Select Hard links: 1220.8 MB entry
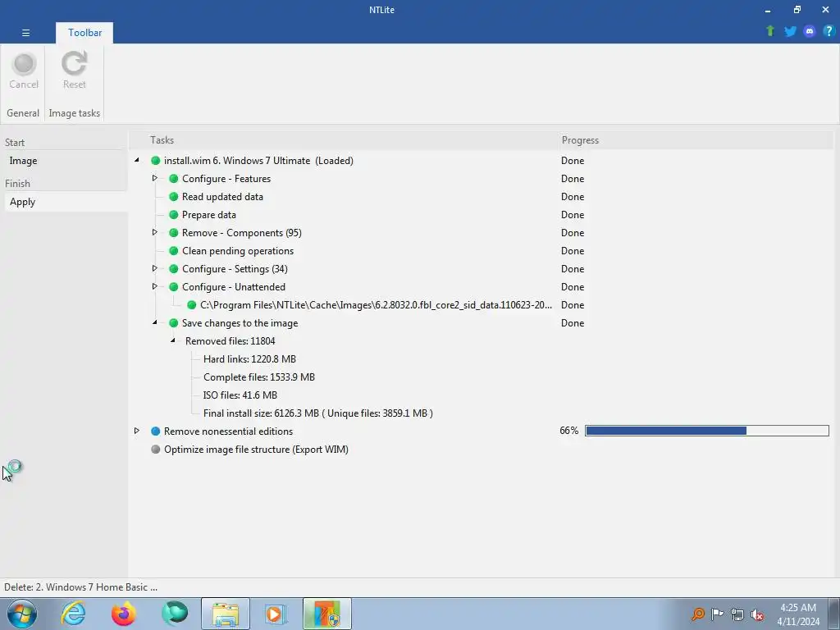Image resolution: width=840 pixels, height=630 pixels. pyautogui.click(x=249, y=359)
